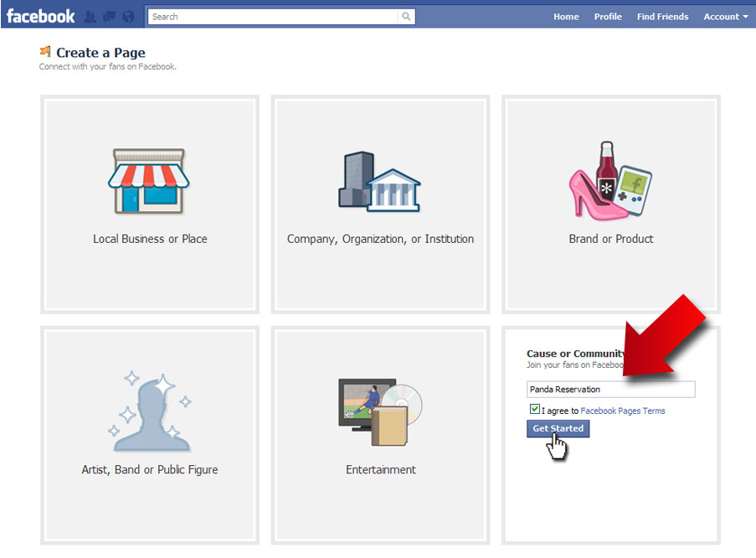This screenshot has height=558, width=756.
Task: Select the Entertainment TV and disc icon
Action: 380,411
